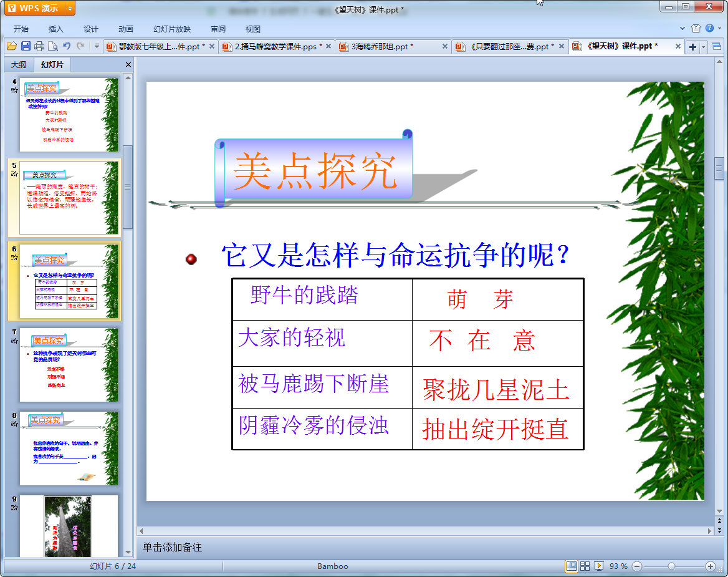The image size is (728, 577).
Task: Close the 《只要翻过那座...费.ppt tab
Action: click(x=562, y=46)
